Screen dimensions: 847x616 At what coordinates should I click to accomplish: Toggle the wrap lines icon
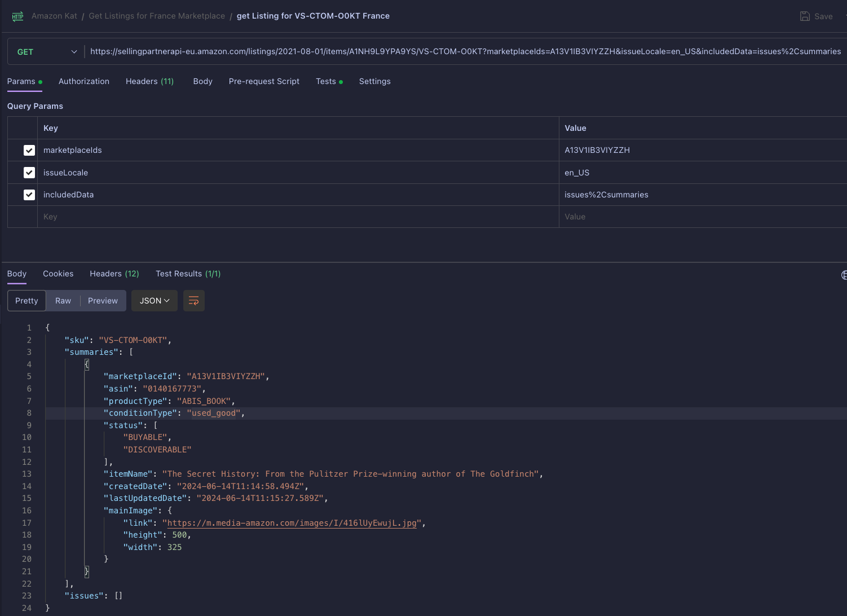click(193, 301)
